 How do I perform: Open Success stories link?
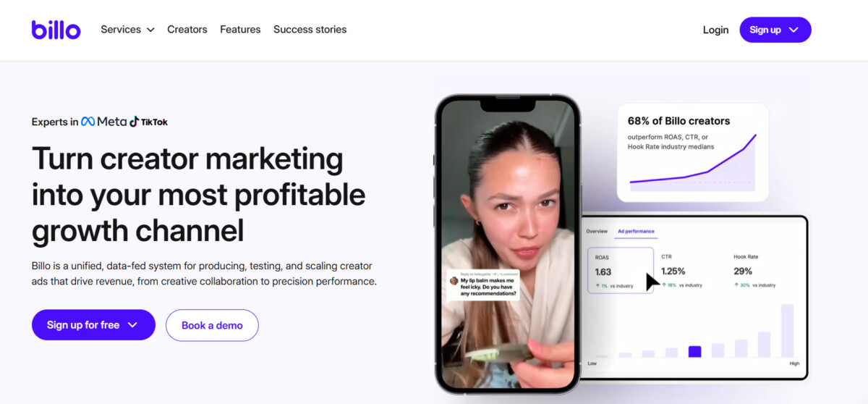310,30
